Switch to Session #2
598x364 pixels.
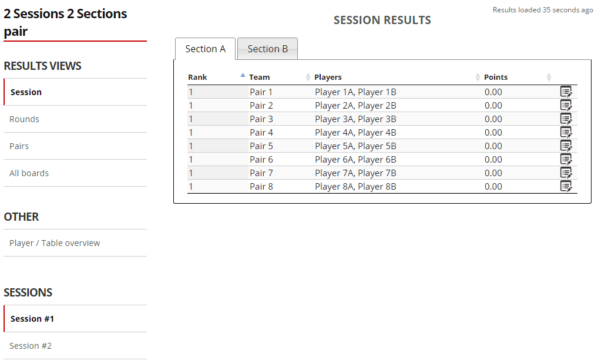click(x=31, y=346)
